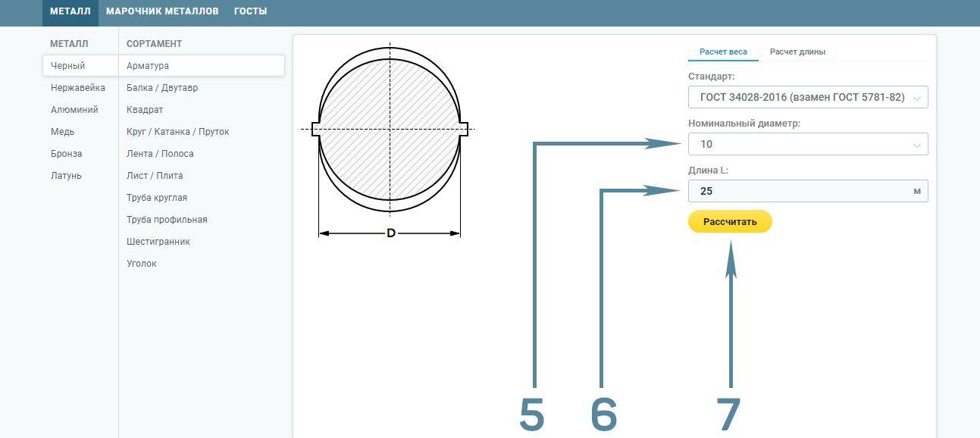The image size is (980, 438).
Task: Open МАРОЧНИК МЕТАЛЛОВ in the top navigation
Action: point(162,11)
